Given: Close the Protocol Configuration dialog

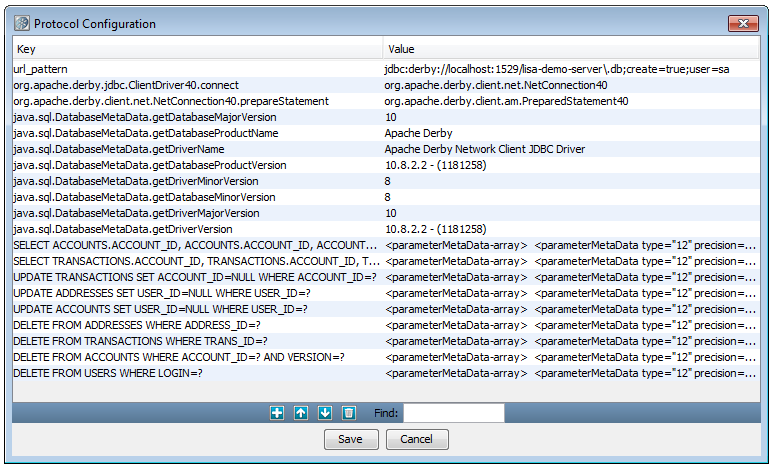Looking at the screenshot, I should [743, 23].
